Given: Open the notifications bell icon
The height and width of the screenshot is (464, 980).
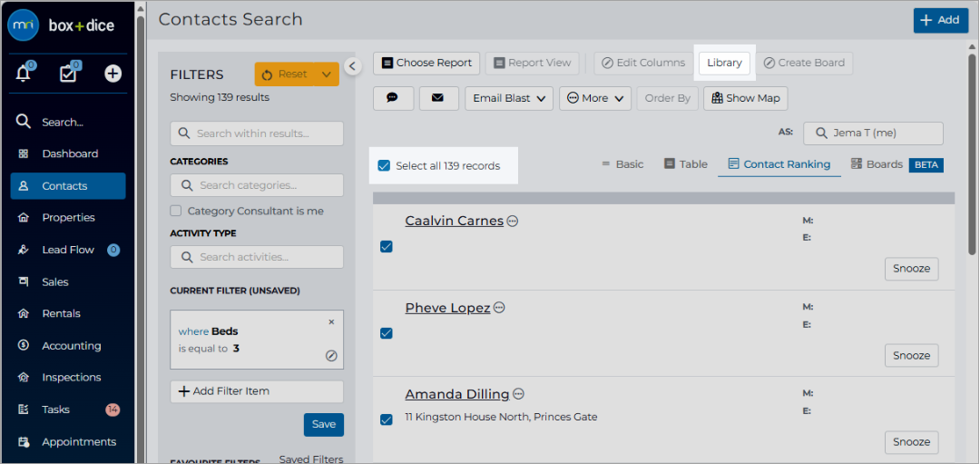Looking at the screenshot, I should 24,74.
